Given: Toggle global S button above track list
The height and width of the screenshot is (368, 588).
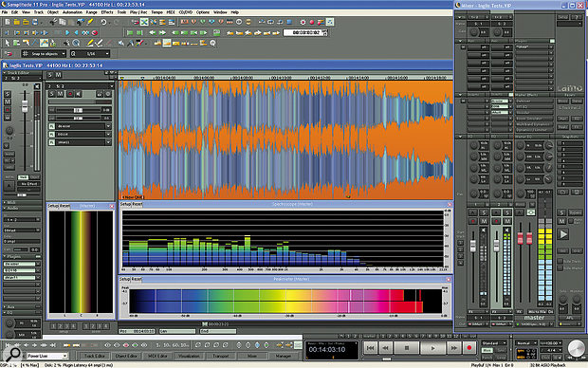Looking at the screenshot, I should [x=50, y=75].
